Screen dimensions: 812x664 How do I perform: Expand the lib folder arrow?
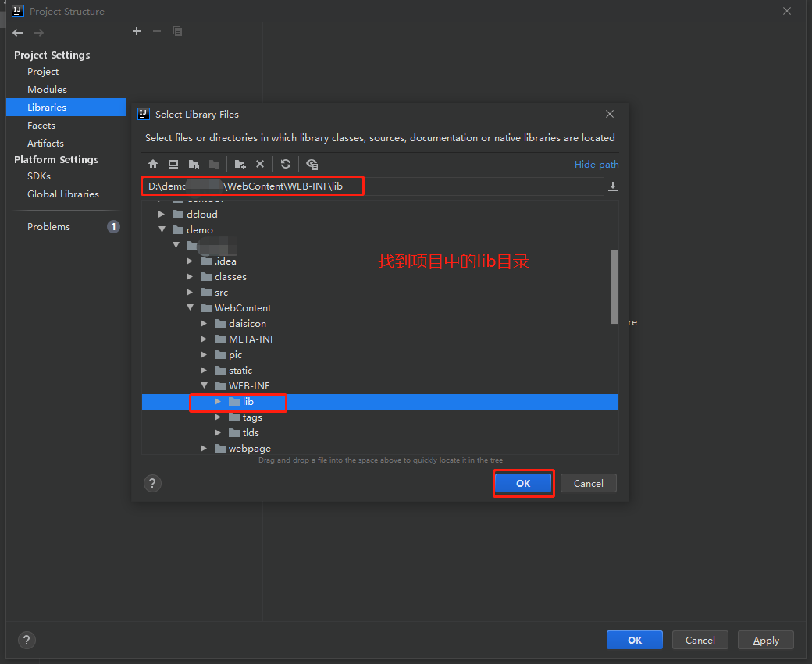(218, 402)
